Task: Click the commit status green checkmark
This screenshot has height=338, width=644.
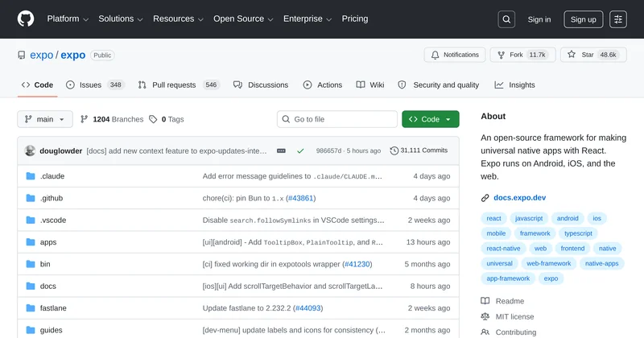Action: (x=300, y=150)
